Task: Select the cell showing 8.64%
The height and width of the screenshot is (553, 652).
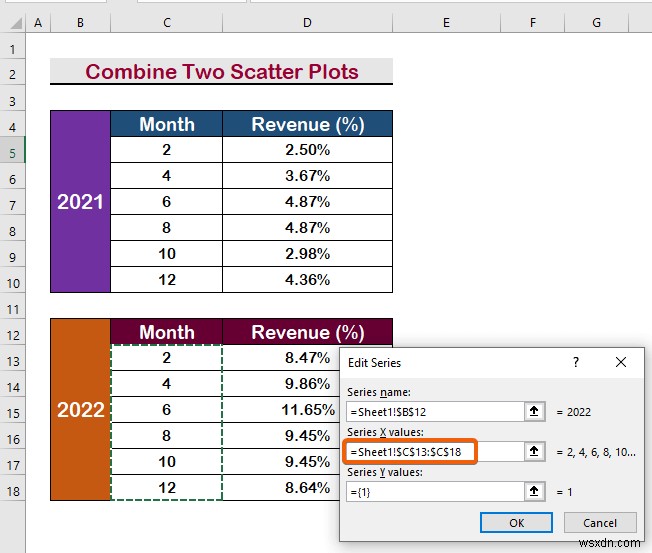Action: [281, 487]
